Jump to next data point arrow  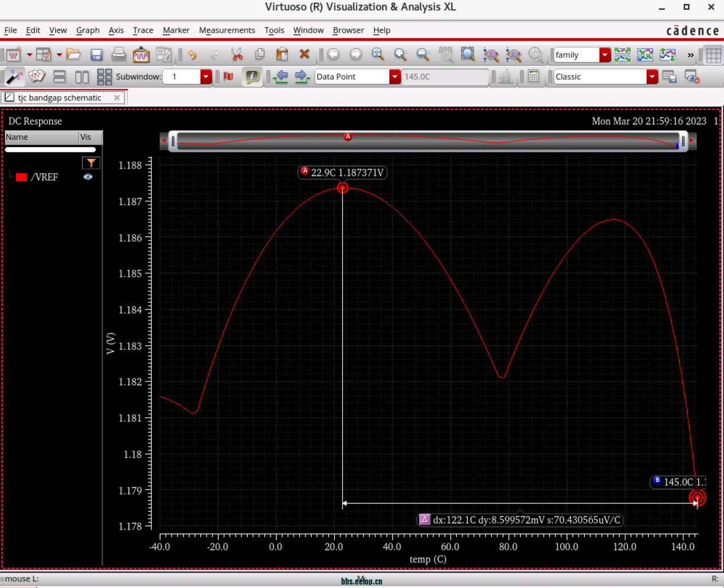pos(302,76)
